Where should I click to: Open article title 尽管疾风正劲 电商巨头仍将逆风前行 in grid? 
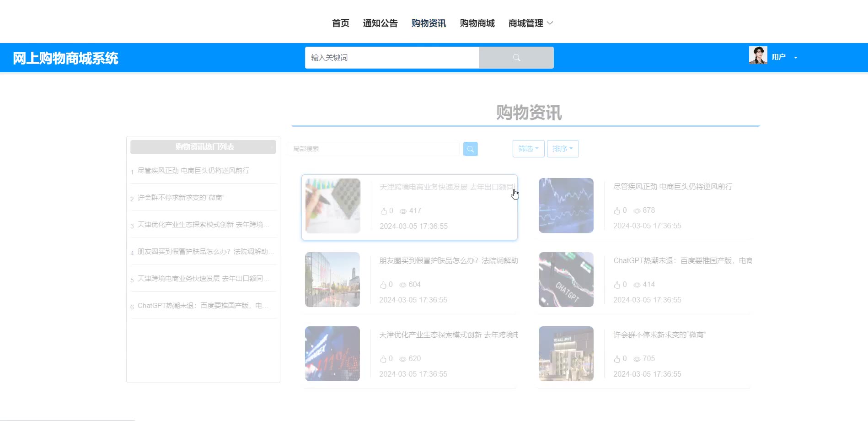(673, 187)
